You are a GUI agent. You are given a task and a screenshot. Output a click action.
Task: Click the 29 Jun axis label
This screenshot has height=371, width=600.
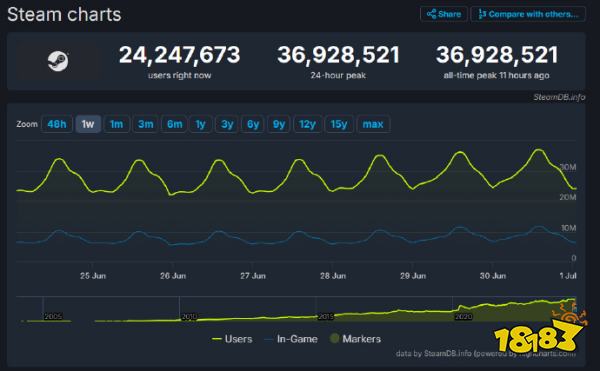pos(413,276)
